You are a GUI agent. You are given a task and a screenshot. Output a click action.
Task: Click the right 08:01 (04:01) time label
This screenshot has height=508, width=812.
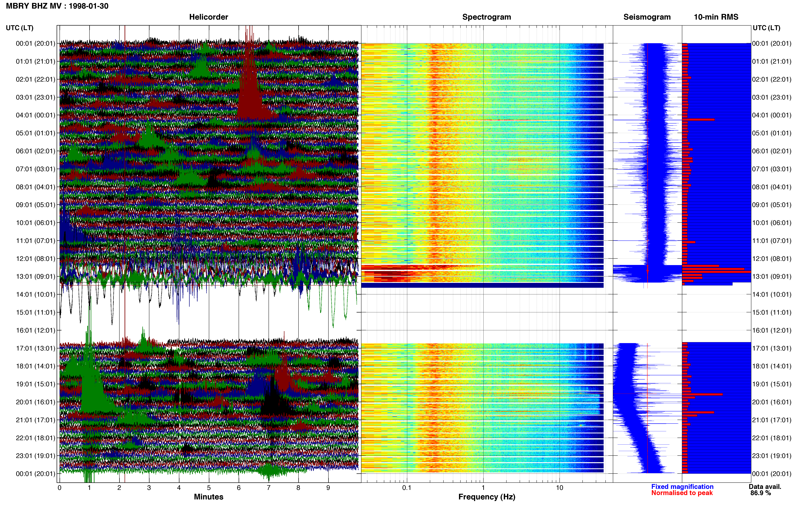pos(772,187)
